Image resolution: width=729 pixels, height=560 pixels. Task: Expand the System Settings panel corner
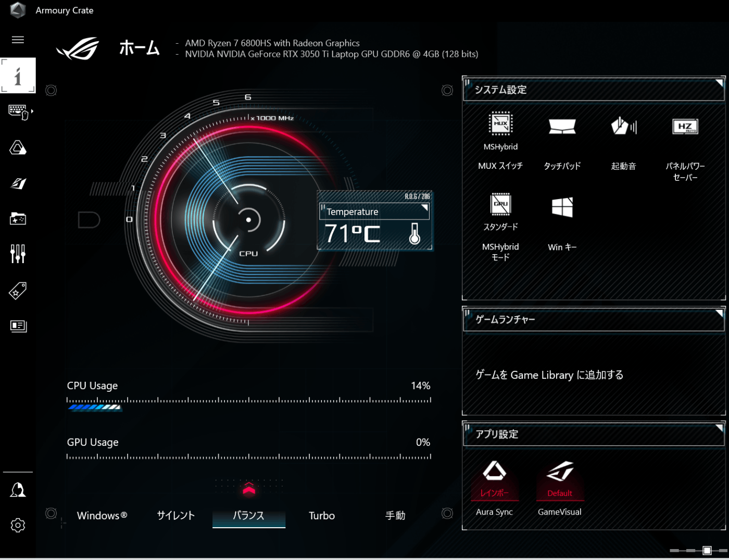(x=719, y=83)
